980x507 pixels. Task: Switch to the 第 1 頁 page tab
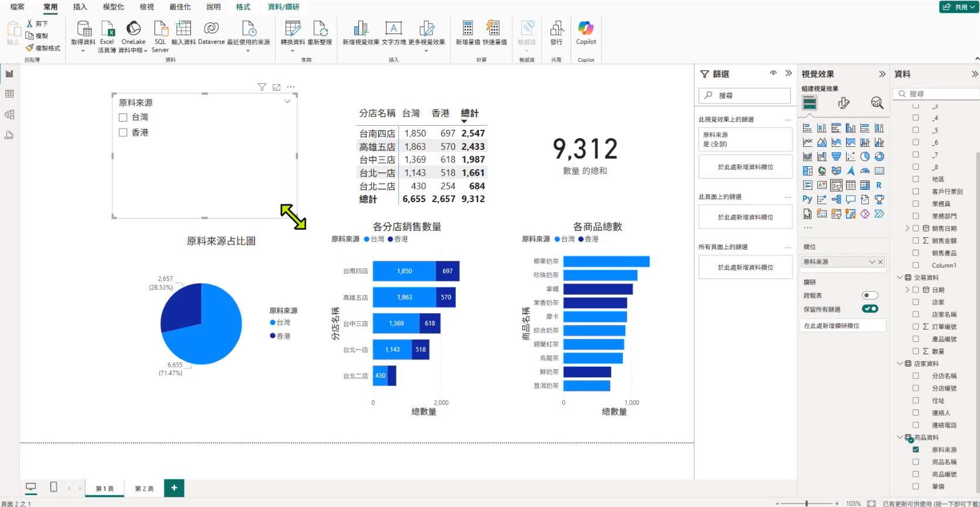[105, 488]
